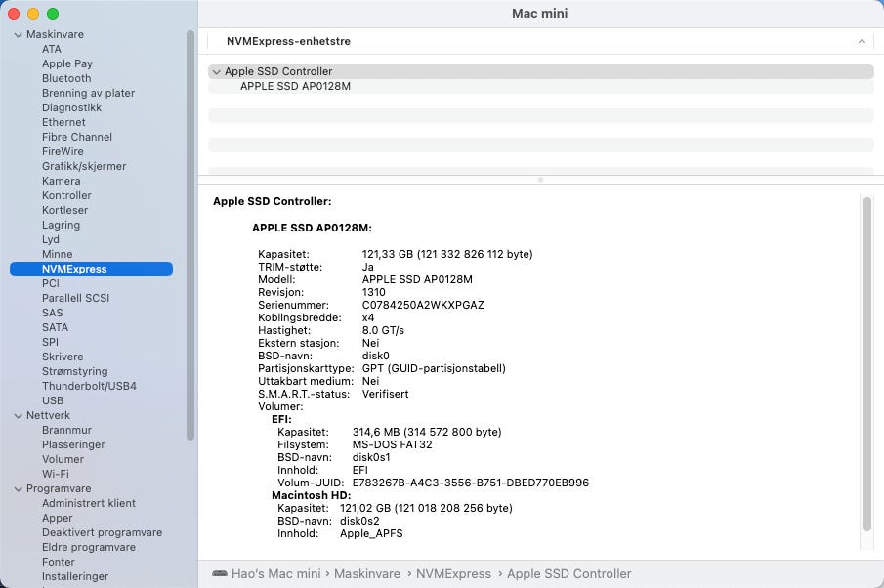Click the green zoom window button
884x588 pixels.
tap(53, 14)
